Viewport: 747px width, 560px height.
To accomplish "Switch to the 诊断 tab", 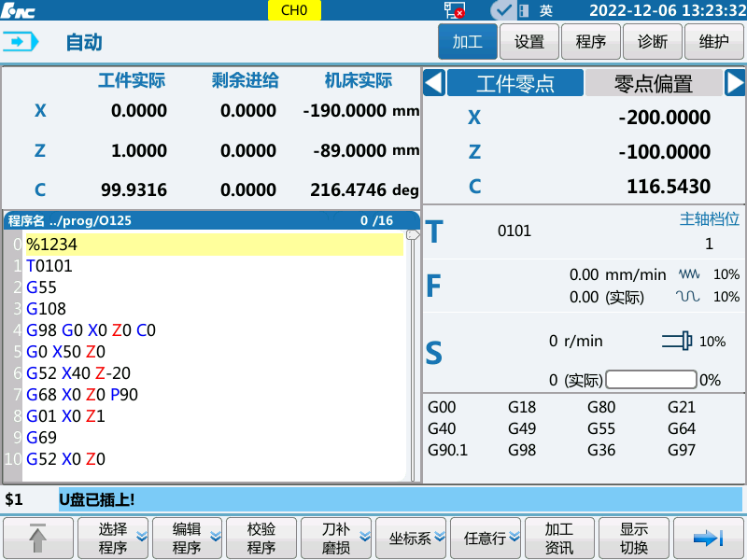I will point(653,41).
